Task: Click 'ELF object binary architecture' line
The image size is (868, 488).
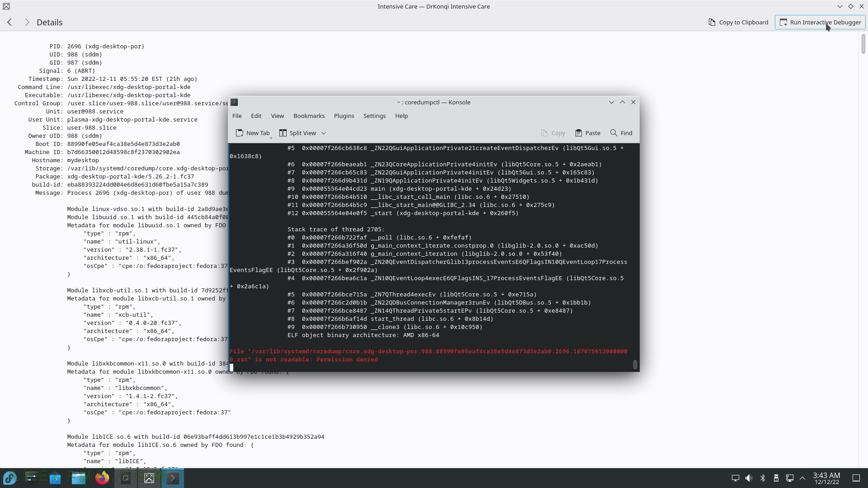Action: click(363, 335)
